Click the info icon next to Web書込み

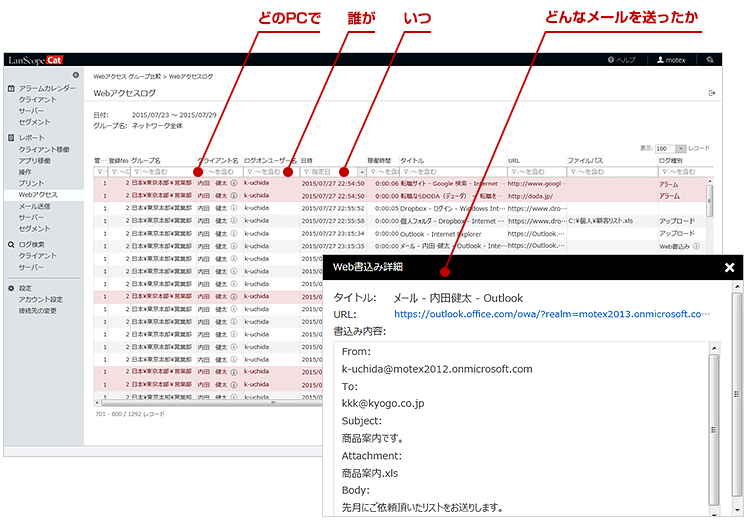(697, 246)
